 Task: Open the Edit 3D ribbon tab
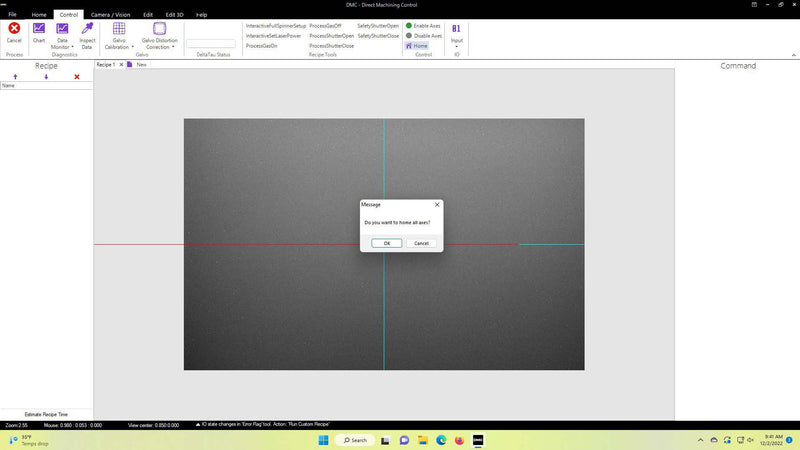174,15
